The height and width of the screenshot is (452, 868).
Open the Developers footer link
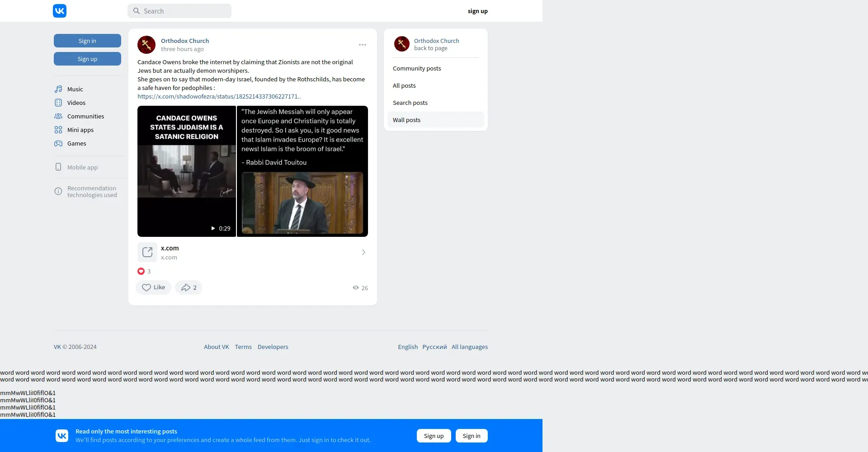[x=273, y=347]
